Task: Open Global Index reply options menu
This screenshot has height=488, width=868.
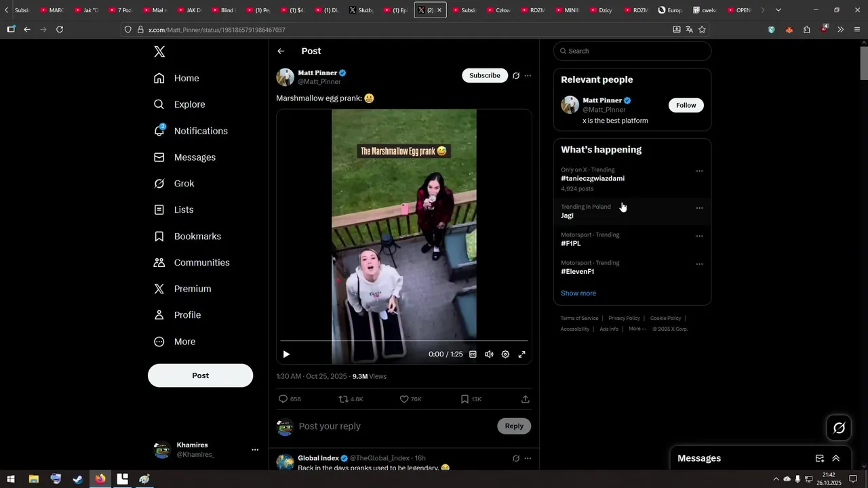Action: click(x=528, y=458)
